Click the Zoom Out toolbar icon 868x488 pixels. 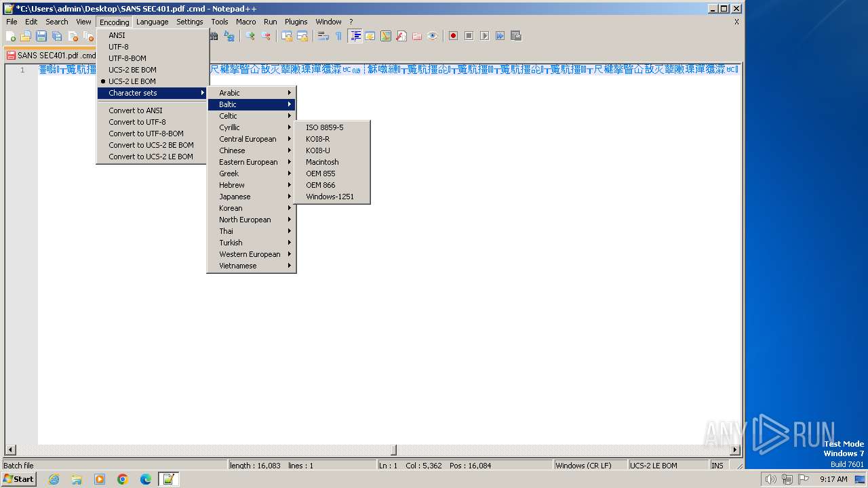coord(266,36)
